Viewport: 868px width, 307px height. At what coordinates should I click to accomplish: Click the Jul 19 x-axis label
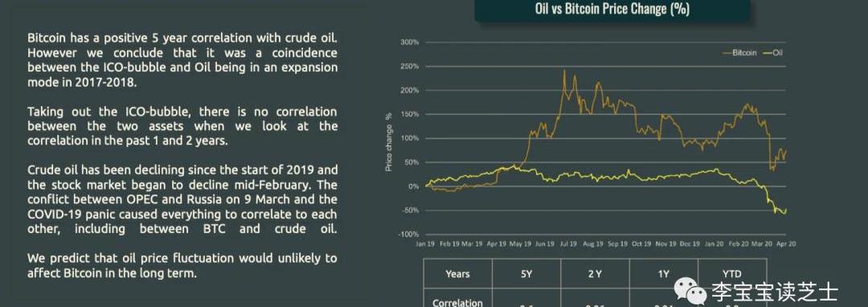point(567,244)
